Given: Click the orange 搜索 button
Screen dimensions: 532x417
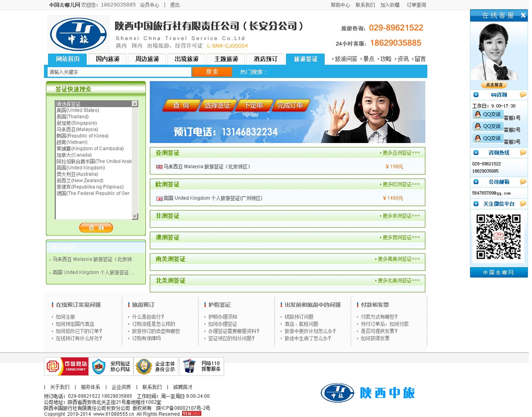Looking at the screenshot, I should tap(212, 72).
